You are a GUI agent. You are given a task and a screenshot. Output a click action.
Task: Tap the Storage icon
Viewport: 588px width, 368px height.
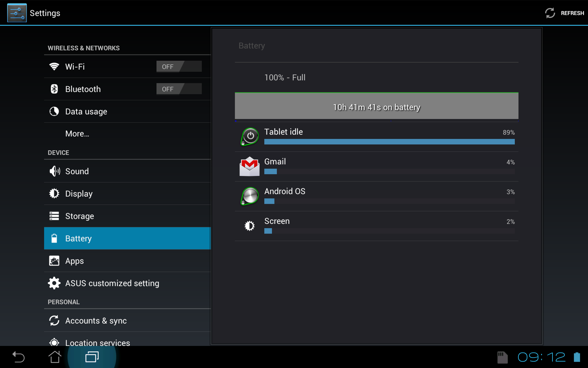[54, 216]
